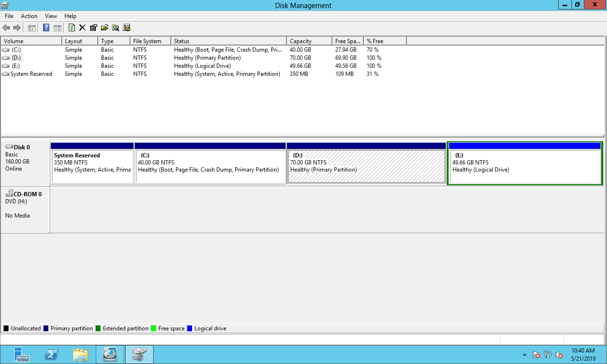Screen dimensions: 607x364
Task: Click the Delete X toolbar icon
Action: [x=82, y=28]
